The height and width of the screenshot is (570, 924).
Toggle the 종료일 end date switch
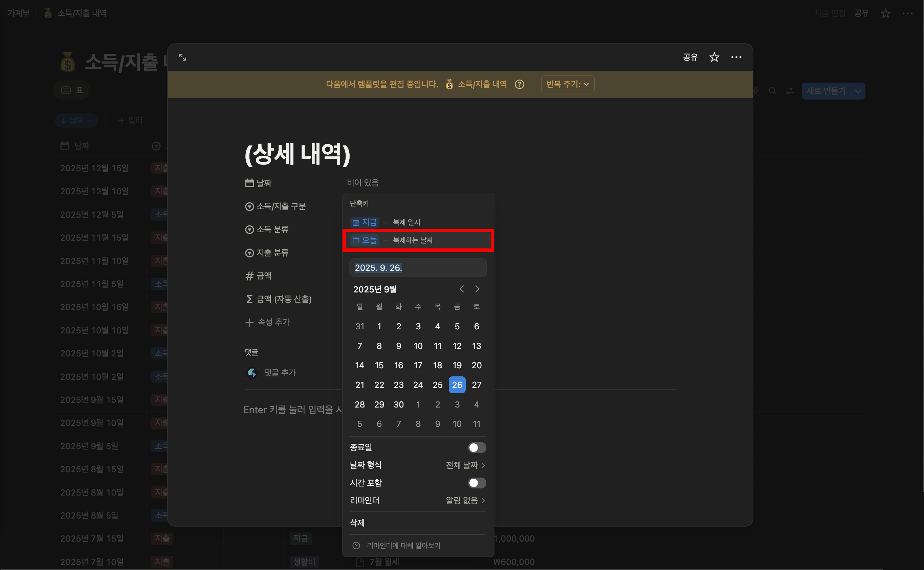pyautogui.click(x=477, y=447)
